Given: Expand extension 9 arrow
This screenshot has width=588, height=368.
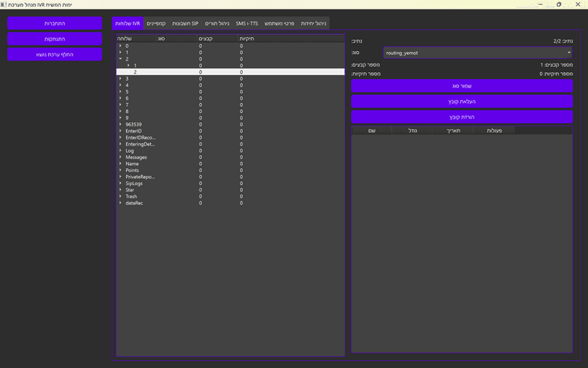Looking at the screenshot, I should 121,118.
